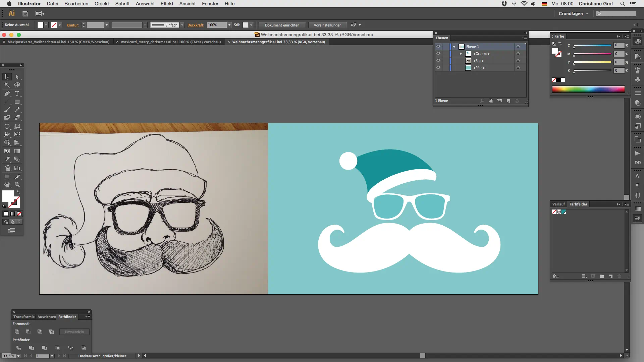Open the Gradient tool
This screenshot has height=362, width=644.
pyautogui.click(x=17, y=152)
